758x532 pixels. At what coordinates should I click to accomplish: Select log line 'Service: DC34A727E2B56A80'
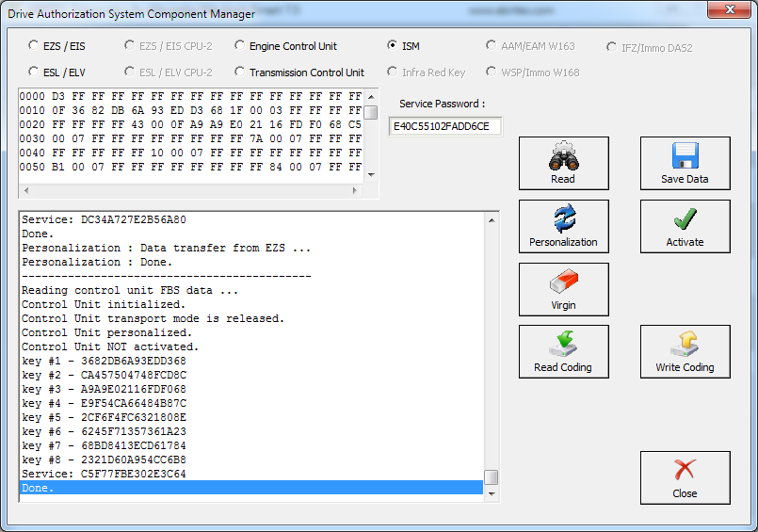pyautogui.click(x=251, y=219)
